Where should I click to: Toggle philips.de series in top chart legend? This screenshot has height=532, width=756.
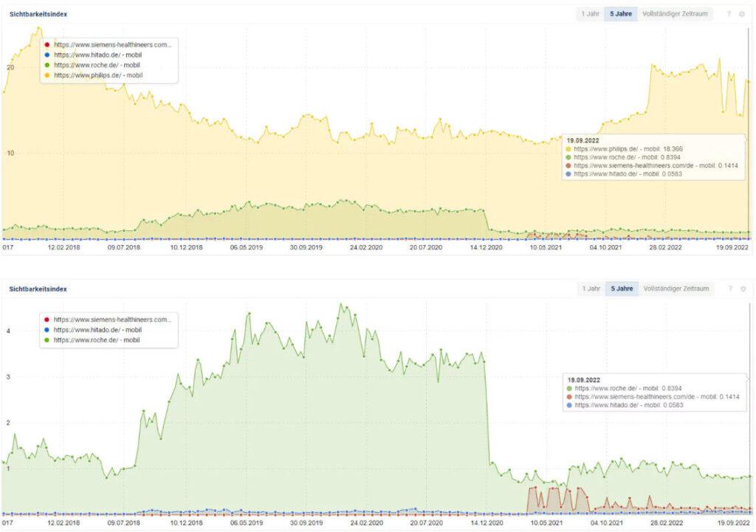(97, 75)
